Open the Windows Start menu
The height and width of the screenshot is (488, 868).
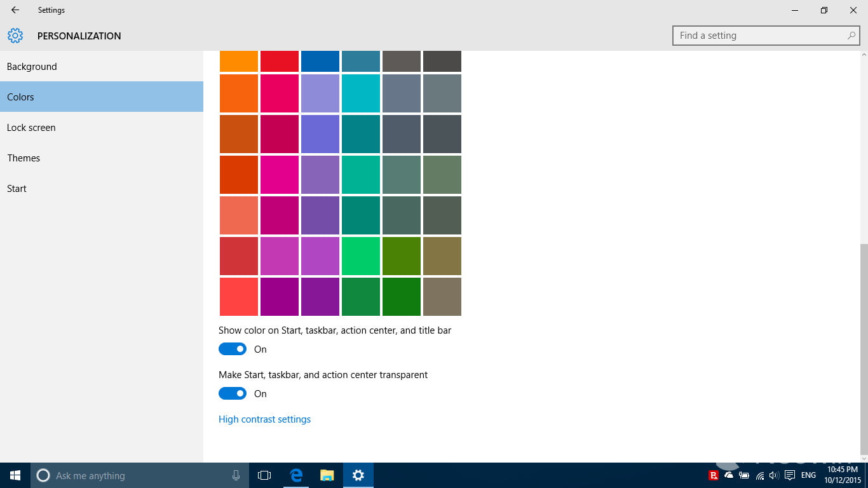[15, 475]
